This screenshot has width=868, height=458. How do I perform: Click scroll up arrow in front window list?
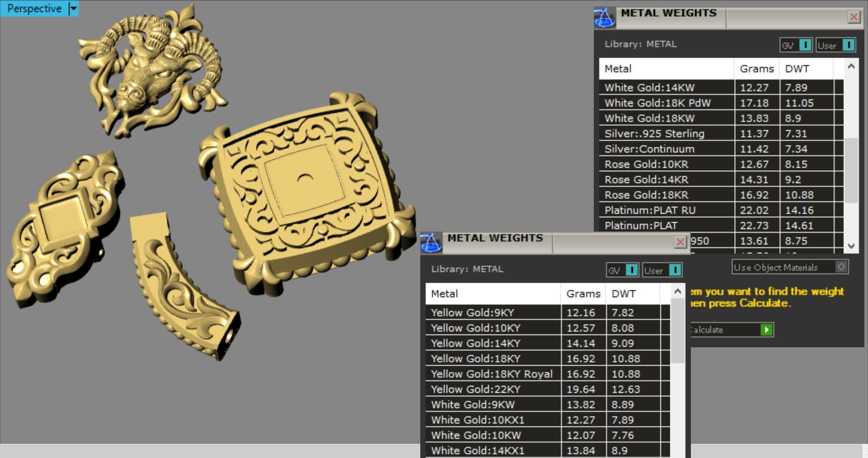click(x=678, y=291)
